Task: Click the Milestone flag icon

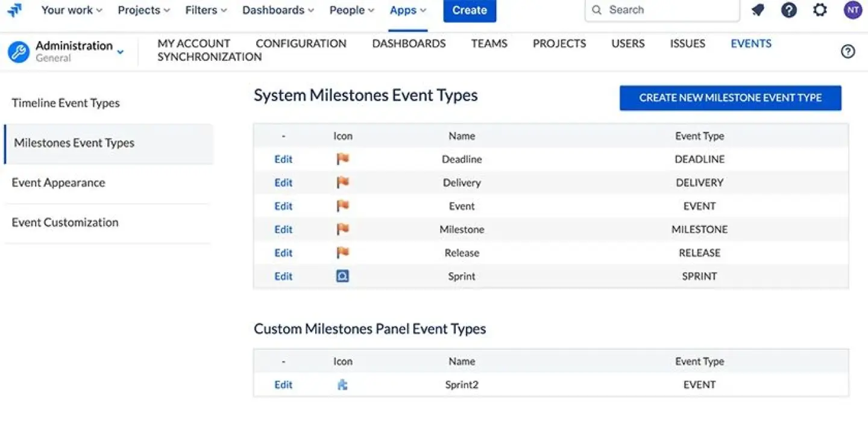Action: [x=342, y=229]
